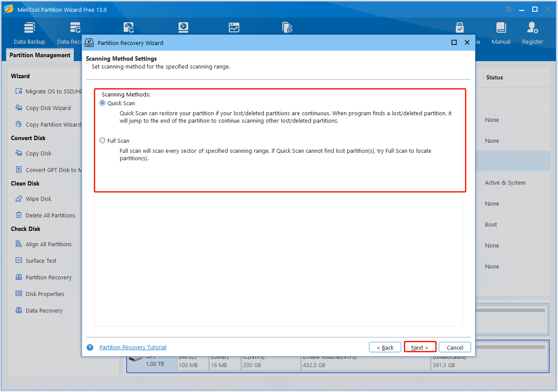
Task: Select the FAT32 100 MB partition block
Action: [193, 362]
